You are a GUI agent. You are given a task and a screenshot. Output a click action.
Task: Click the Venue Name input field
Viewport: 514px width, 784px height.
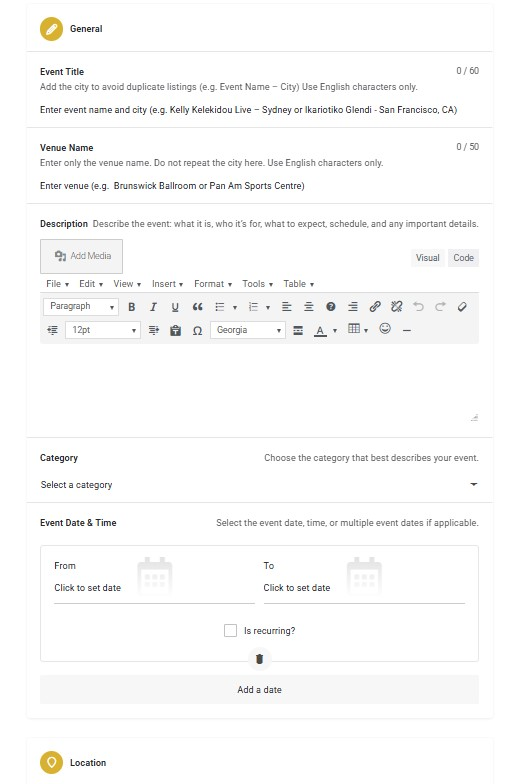[259, 186]
